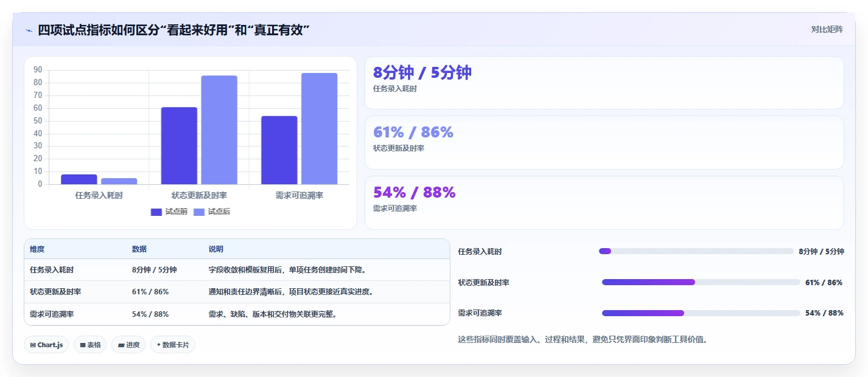Click the 数据 column header
Viewport: 868px width, 377px height.
139,249
